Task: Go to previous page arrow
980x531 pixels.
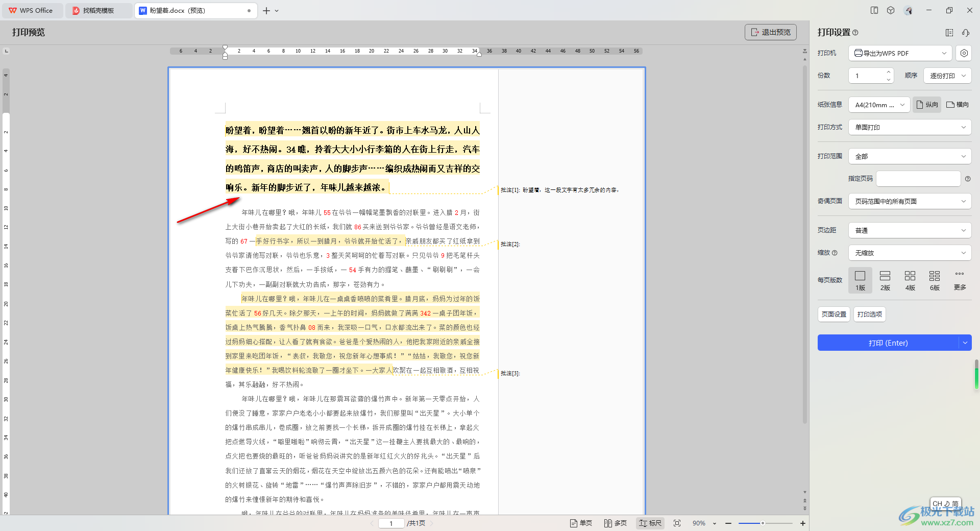Action: point(372,523)
